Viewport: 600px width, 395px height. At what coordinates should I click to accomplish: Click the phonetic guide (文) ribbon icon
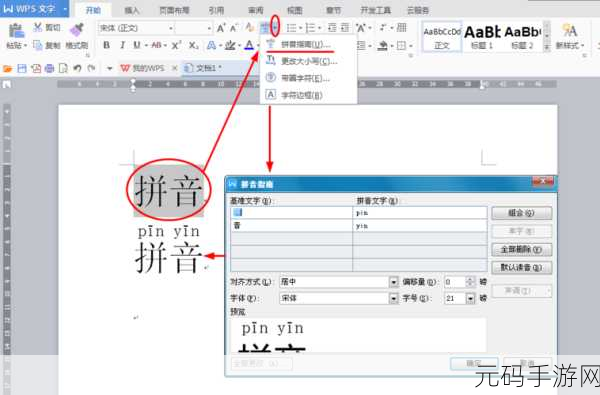point(264,28)
